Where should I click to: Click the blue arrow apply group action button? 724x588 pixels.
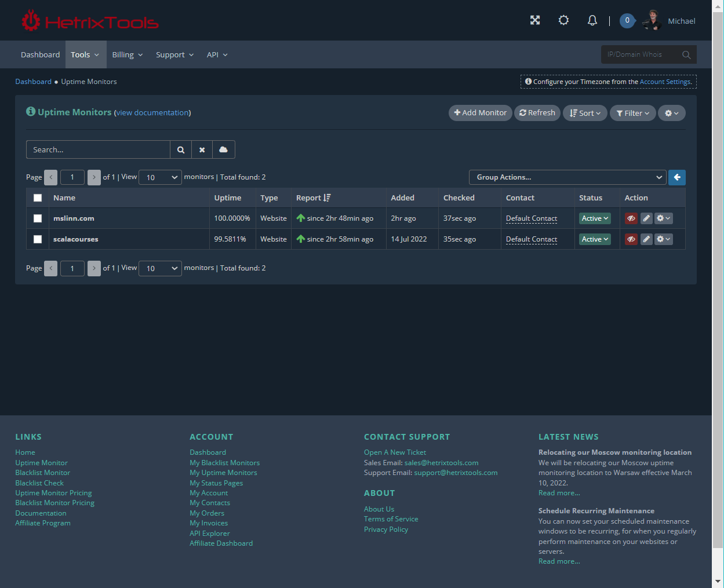click(676, 177)
